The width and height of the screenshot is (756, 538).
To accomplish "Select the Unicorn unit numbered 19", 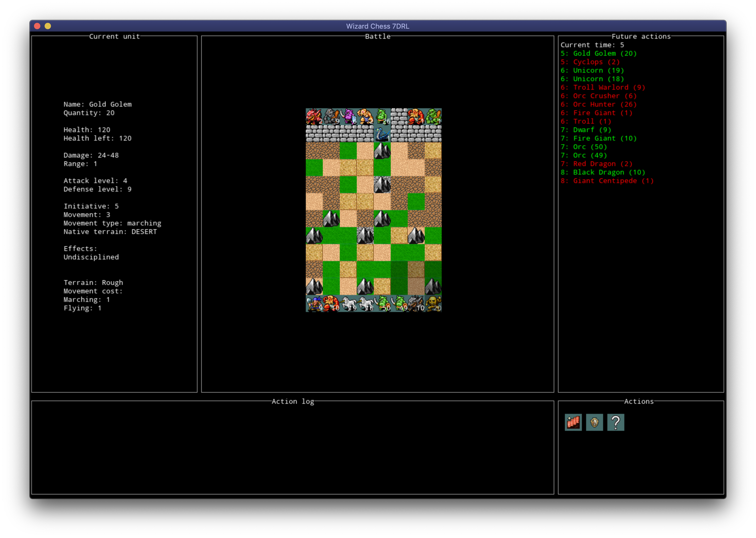I will (348, 303).
